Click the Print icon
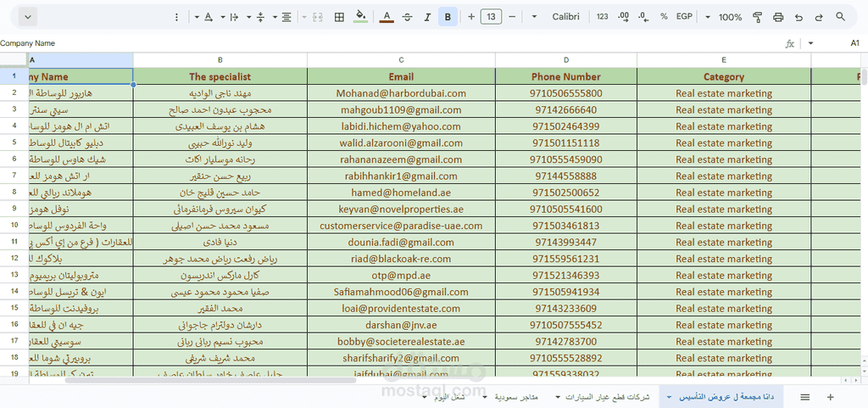This screenshot has height=408, width=868. pos(778,17)
